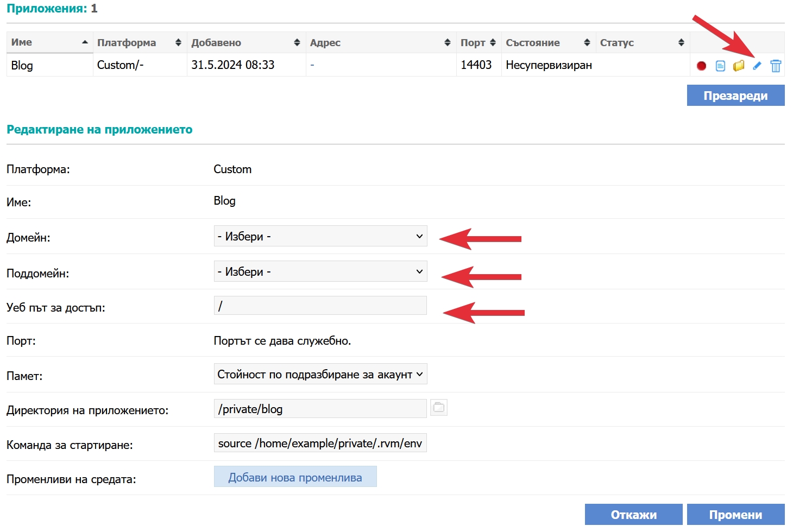Click Добави нова променлива button

[x=295, y=477]
